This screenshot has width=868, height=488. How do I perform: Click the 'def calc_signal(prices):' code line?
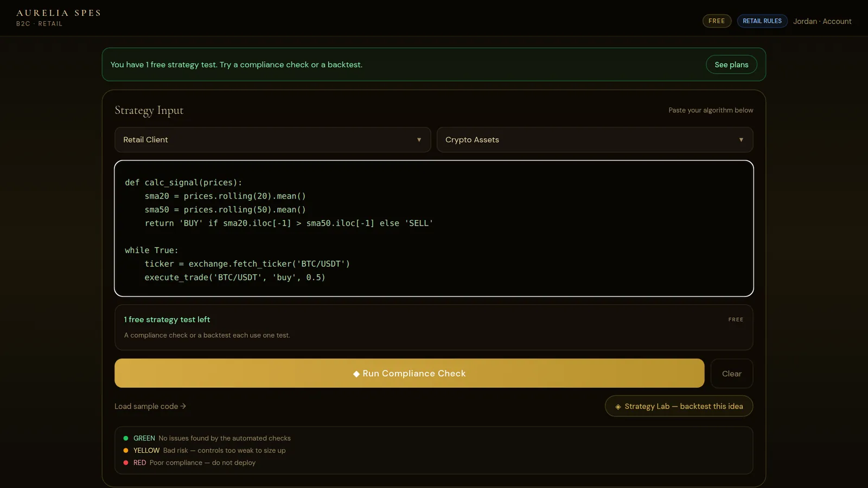183,183
